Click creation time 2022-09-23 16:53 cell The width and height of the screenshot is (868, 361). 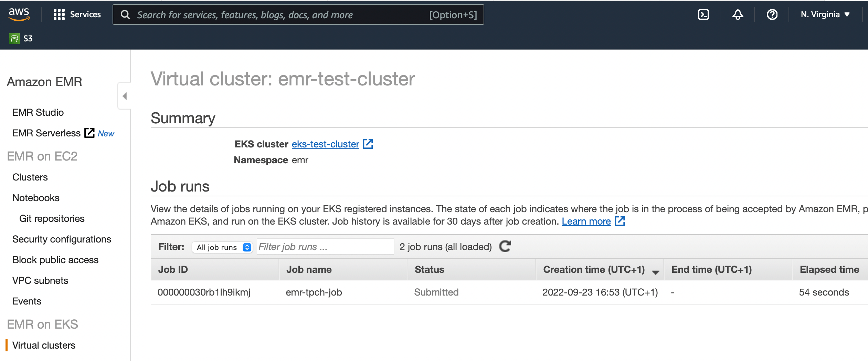coord(600,292)
